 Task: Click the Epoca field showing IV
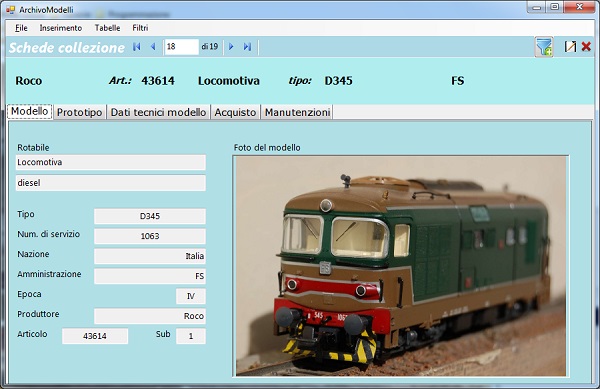pyautogui.click(x=191, y=296)
